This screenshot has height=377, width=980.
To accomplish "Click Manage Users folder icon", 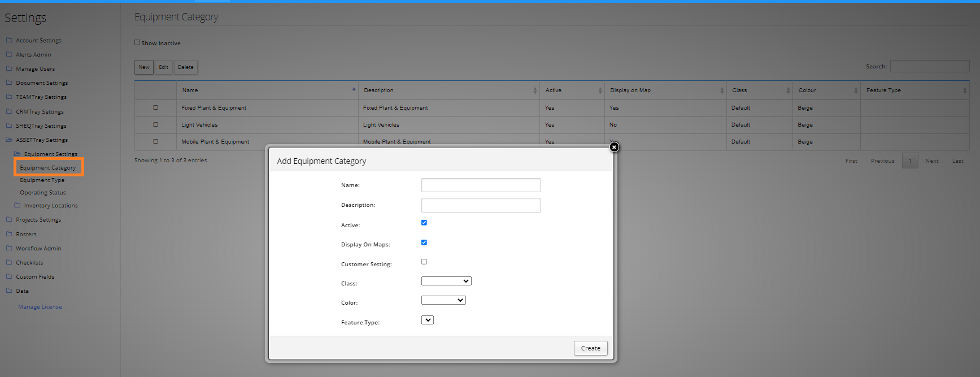I will click(x=9, y=68).
